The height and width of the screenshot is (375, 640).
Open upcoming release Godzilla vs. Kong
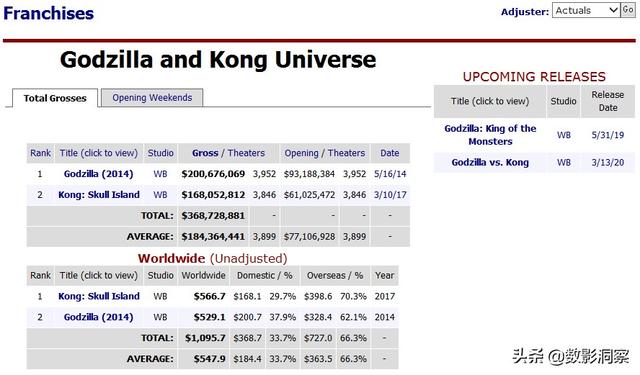coord(490,162)
